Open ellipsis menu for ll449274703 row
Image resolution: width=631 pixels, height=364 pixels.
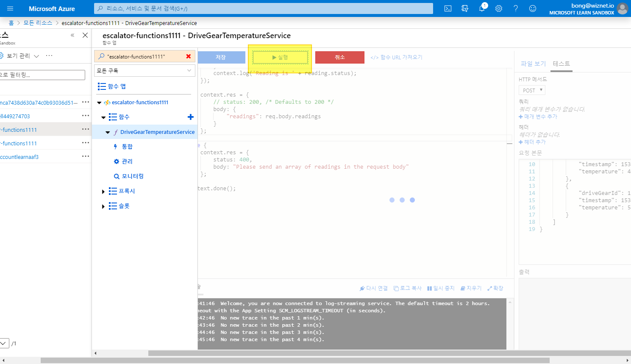tap(86, 116)
